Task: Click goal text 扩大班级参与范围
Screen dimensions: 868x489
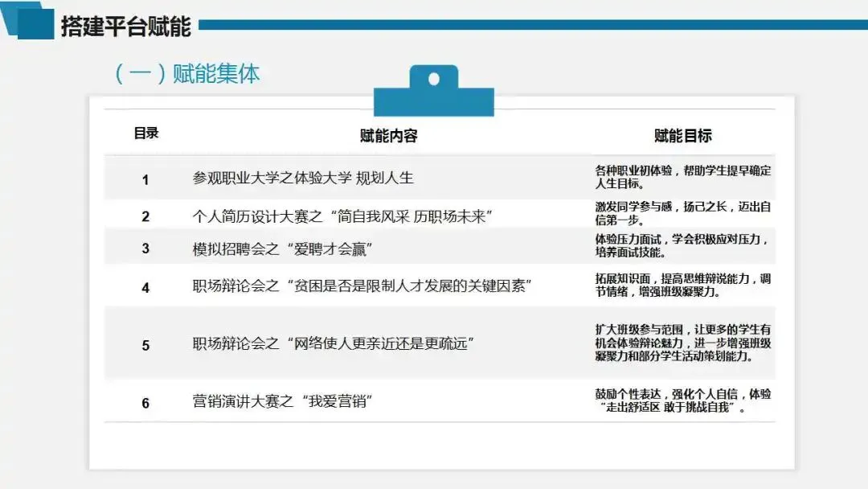Action: [x=683, y=343]
